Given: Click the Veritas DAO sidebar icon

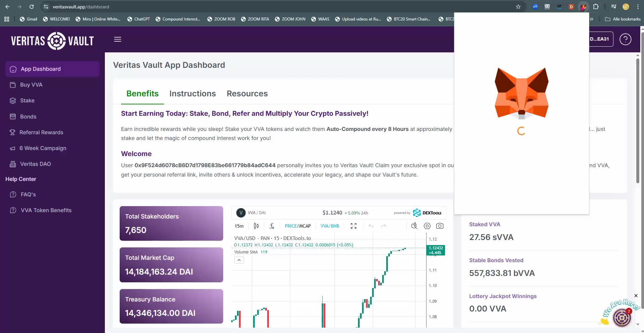Looking at the screenshot, I should (x=12, y=164).
